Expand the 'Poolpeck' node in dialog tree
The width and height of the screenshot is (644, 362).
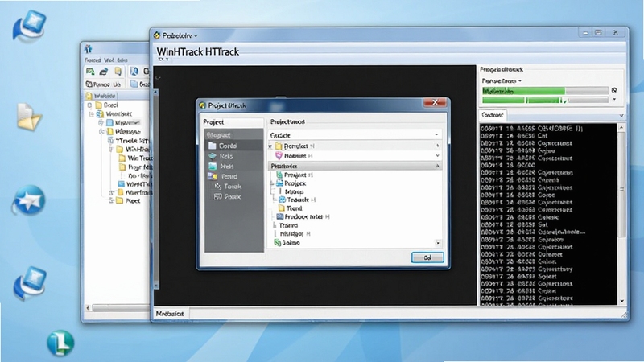tap(272, 183)
